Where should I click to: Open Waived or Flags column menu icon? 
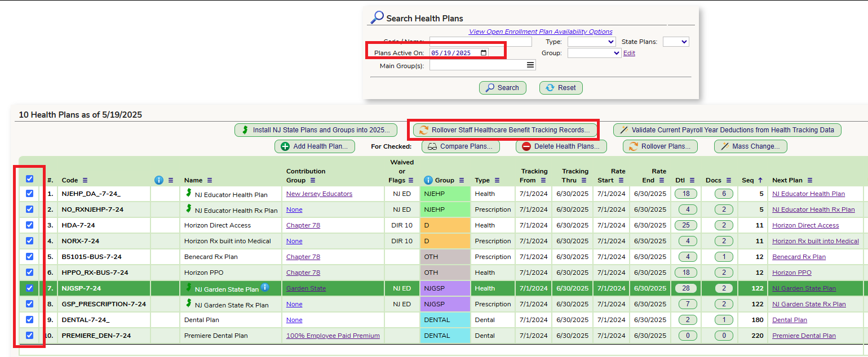[411, 180]
